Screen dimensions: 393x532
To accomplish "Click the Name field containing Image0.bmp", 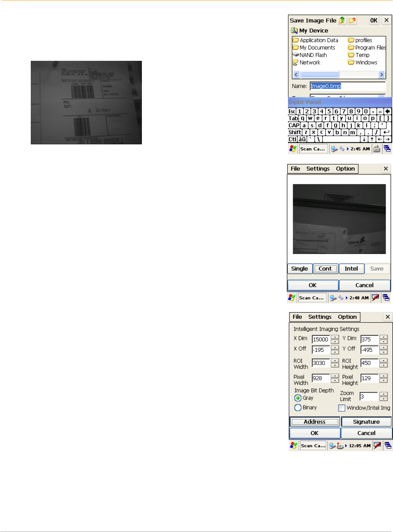I will 348,86.
